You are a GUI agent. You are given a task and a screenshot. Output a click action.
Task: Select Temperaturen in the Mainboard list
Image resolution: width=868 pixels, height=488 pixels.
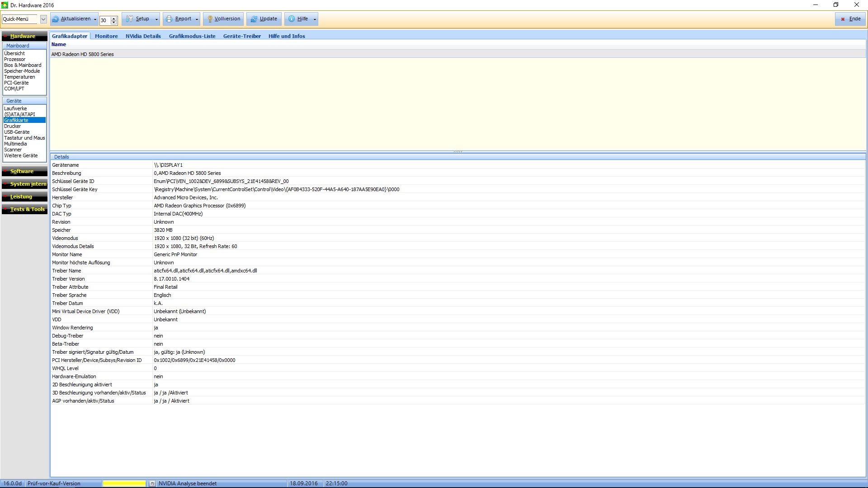[x=19, y=77]
